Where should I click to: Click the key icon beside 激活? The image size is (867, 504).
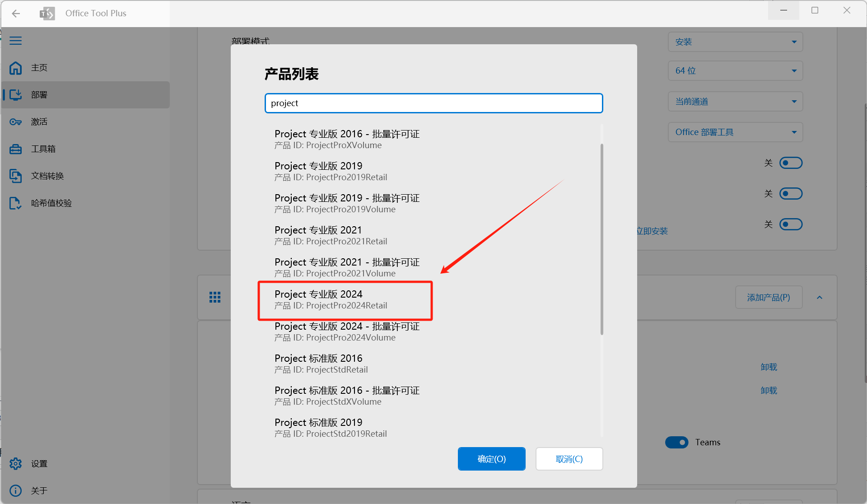16,122
